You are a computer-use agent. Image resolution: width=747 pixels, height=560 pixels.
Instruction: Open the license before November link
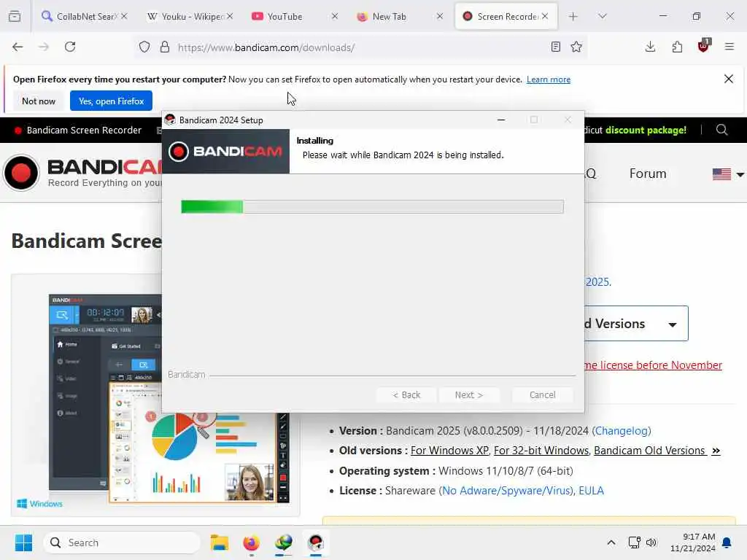point(653,365)
